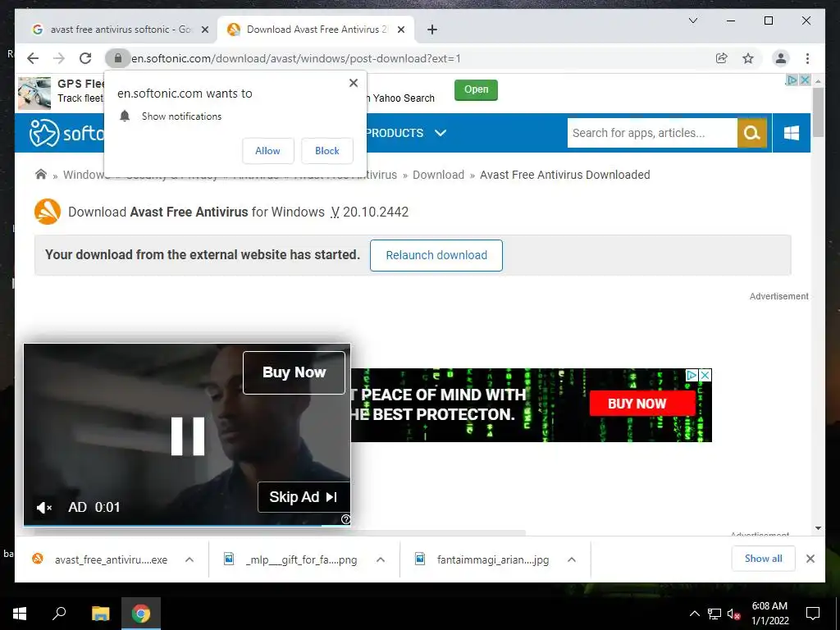The height and width of the screenshot is (630, 840).
Task: Dismiss the notification permission popup
Action: click(354, 83)
